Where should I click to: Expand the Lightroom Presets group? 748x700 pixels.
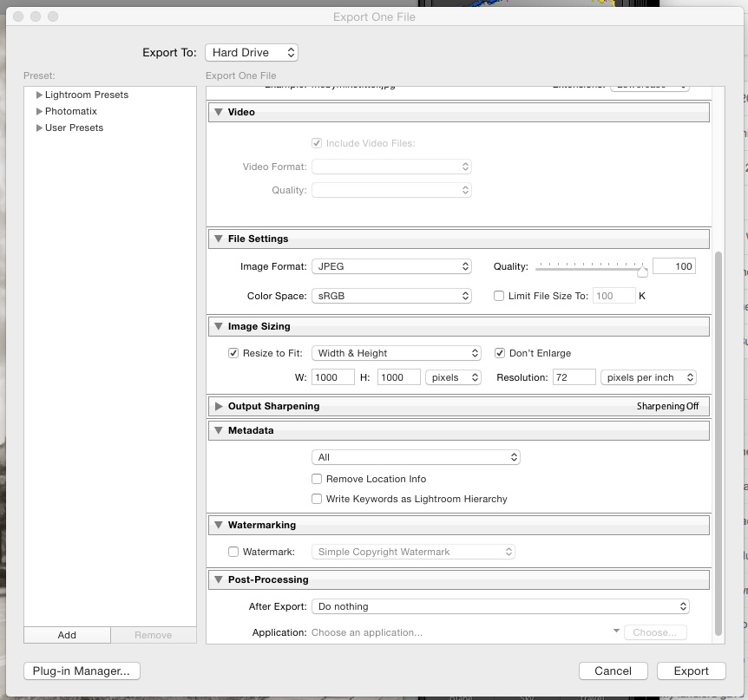click(x=38, y=95)
